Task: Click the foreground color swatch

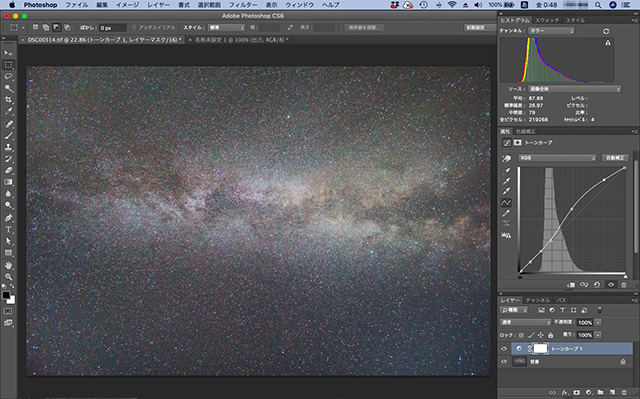Action: (x=6, y=295)
